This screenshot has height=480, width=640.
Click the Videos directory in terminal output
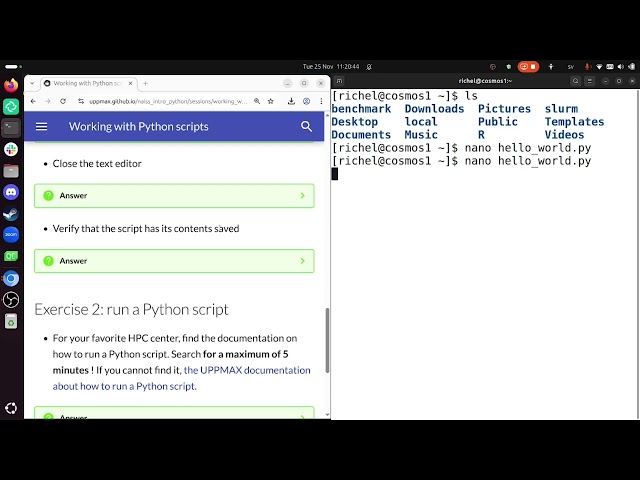coord(564,135)
